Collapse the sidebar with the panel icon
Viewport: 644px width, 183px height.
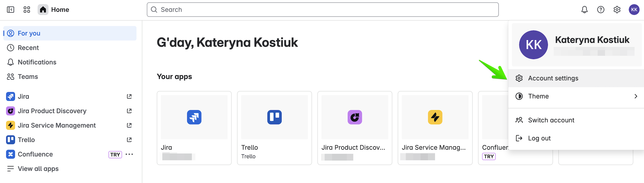pyautogui.click(x=11, y=10)
